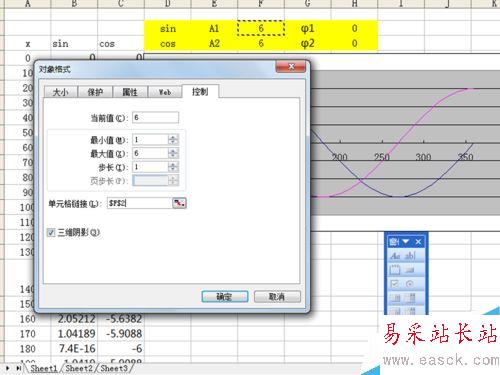Open the Sheet3 worksheet tab
Image resolution: width=500 pixels, height=375 pixels.
(114, 368)
